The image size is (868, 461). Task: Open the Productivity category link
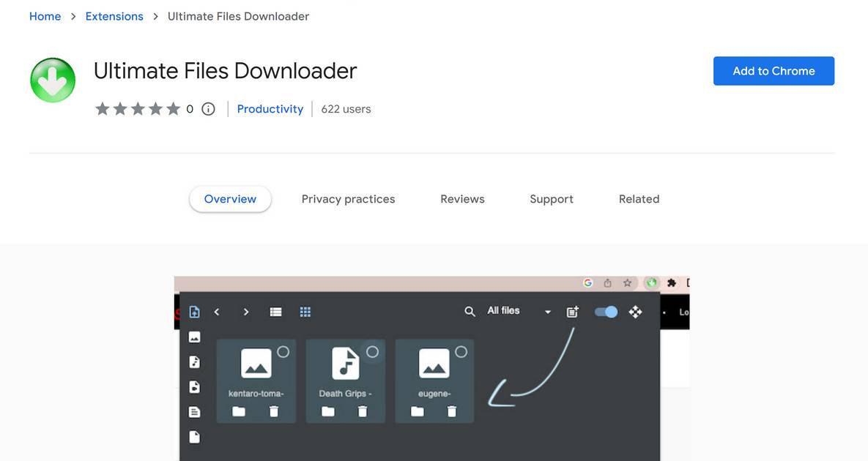[x=270, y=108]
